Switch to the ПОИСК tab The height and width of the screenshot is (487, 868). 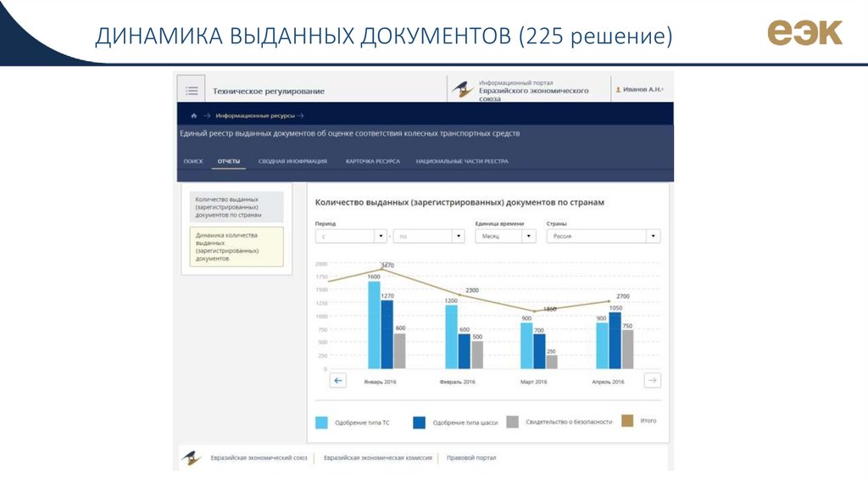(192, 161)
